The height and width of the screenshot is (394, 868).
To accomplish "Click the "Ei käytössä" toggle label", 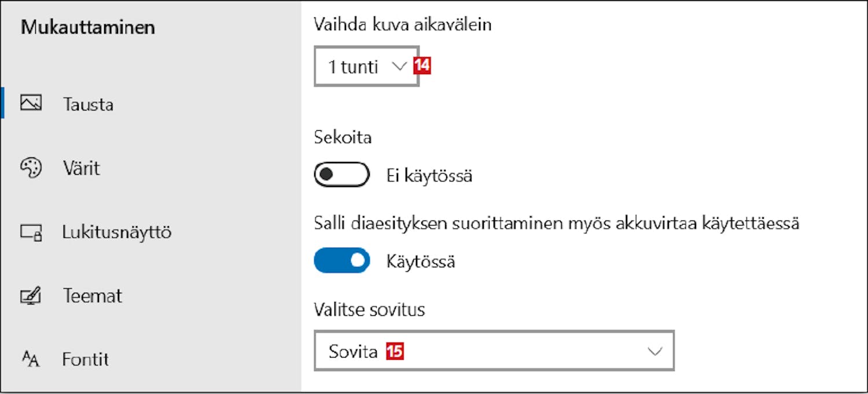I will (x=429, y=175).
